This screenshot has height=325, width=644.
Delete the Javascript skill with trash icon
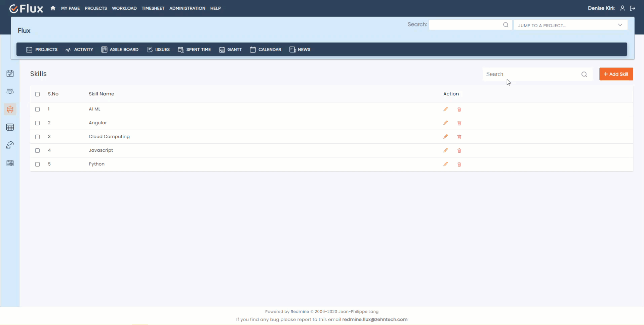tap(459, 151)
